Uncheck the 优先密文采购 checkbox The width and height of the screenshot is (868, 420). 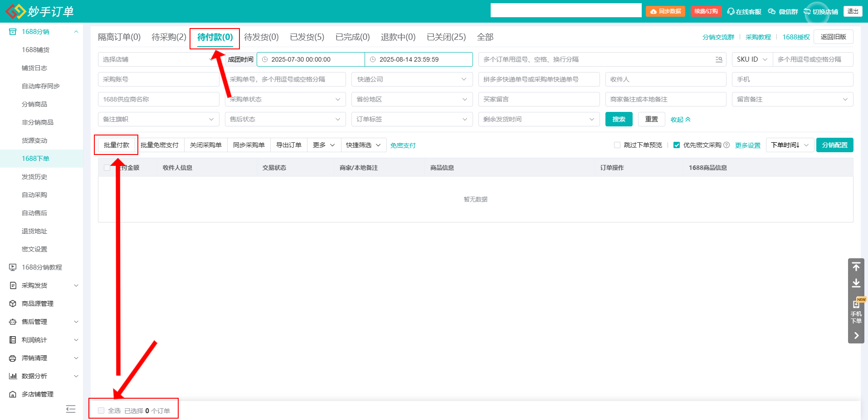[677, 145]
